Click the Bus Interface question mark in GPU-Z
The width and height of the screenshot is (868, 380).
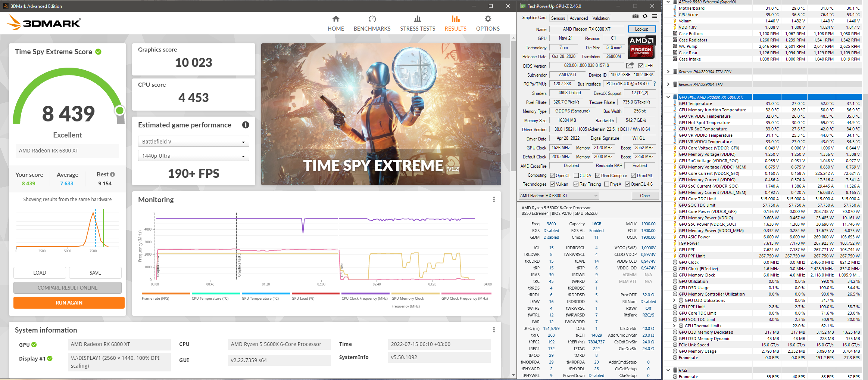point(655,84)
